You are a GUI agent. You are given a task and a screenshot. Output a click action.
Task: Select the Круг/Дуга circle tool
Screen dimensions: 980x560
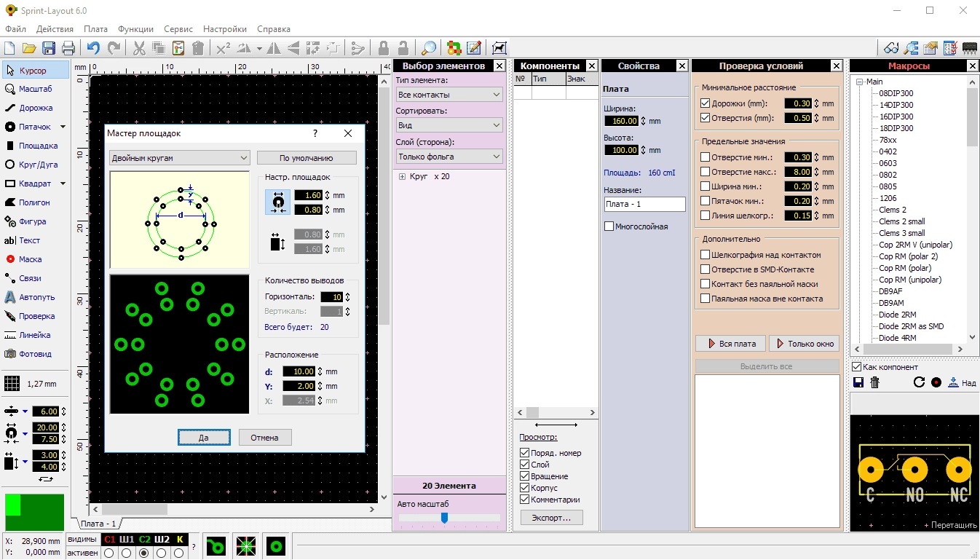tap(35, 165)
